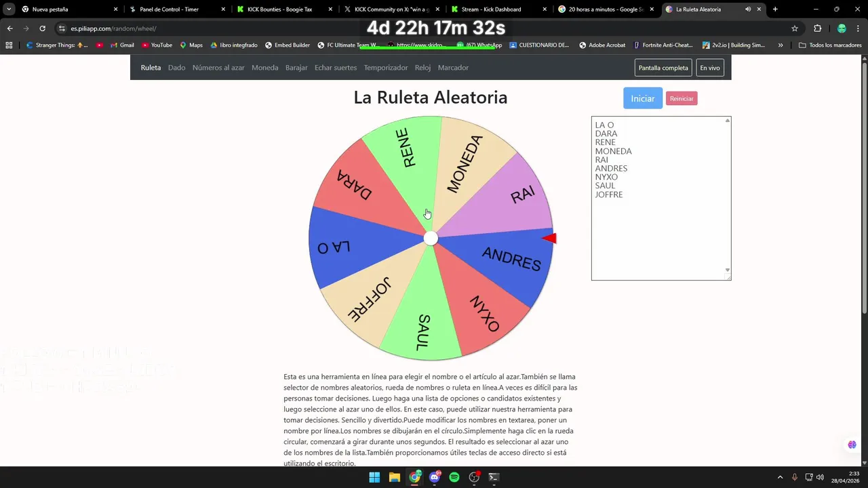Open the 2v2.io Building Sim bookmark
This screenshot has width=868, height=488.
(x=734, y=45)
